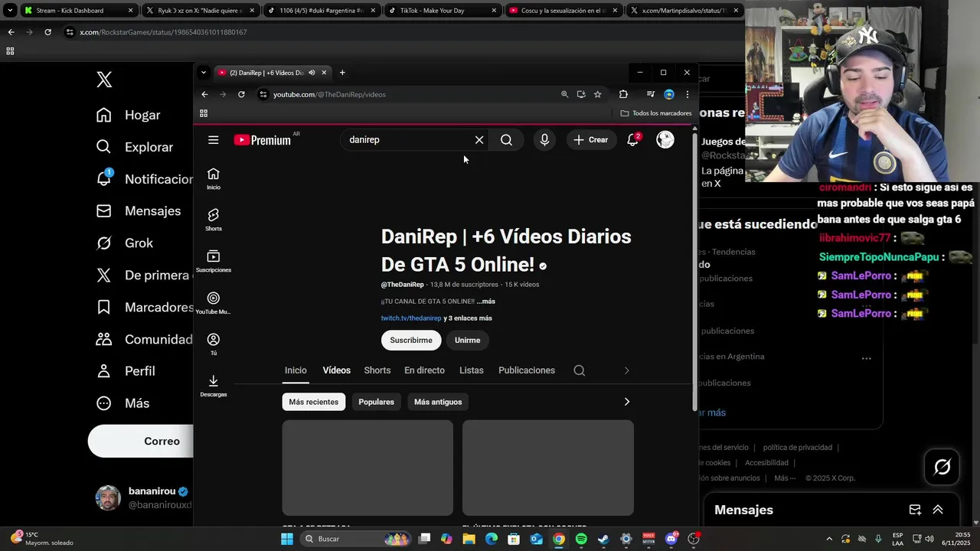The height and width of the screenshot is (551, 980).
Task: Search within channel using tab magnifier
Action: pos(580,370)
